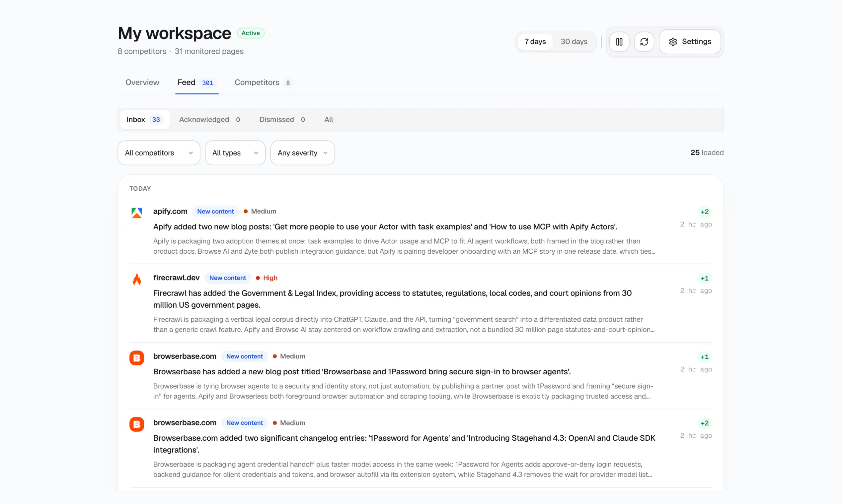Switch to the 30 days range
The image size is (843, 504).
tap(574, 42)
